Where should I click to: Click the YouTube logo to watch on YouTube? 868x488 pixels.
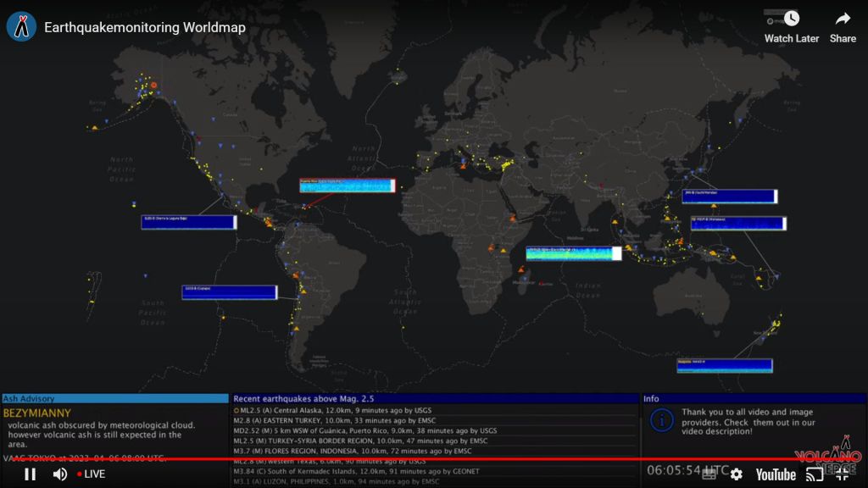775,474
